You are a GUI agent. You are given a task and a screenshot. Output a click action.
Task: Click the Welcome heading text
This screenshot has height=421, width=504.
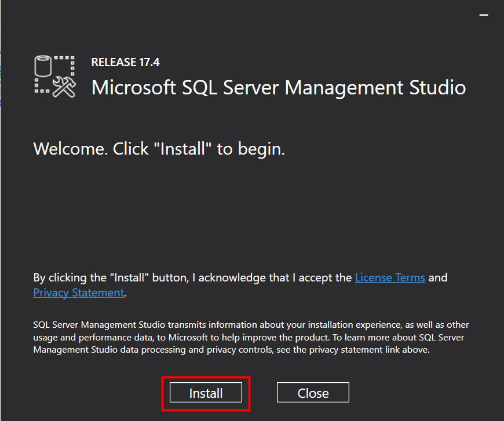point(159,149)
